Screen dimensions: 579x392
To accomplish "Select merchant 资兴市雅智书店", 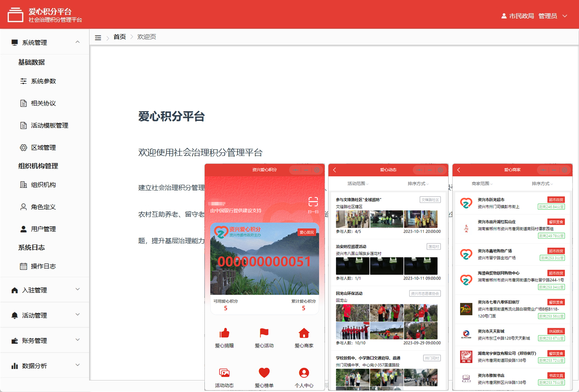I will (513, 379).
